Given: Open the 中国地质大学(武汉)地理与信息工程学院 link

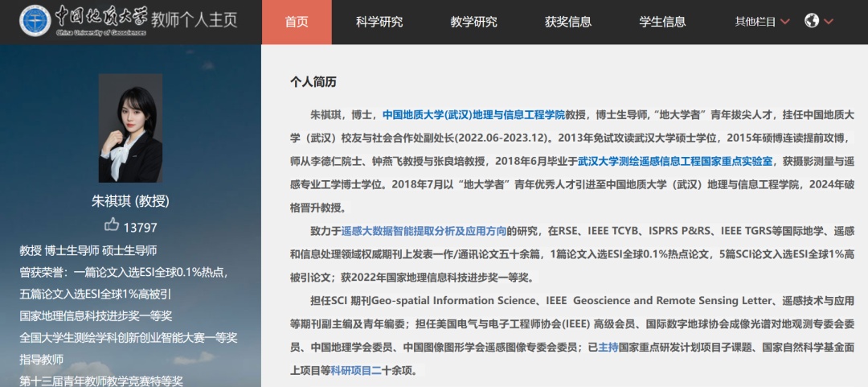Looking at the screenshot, I should (x=473, y=115).
